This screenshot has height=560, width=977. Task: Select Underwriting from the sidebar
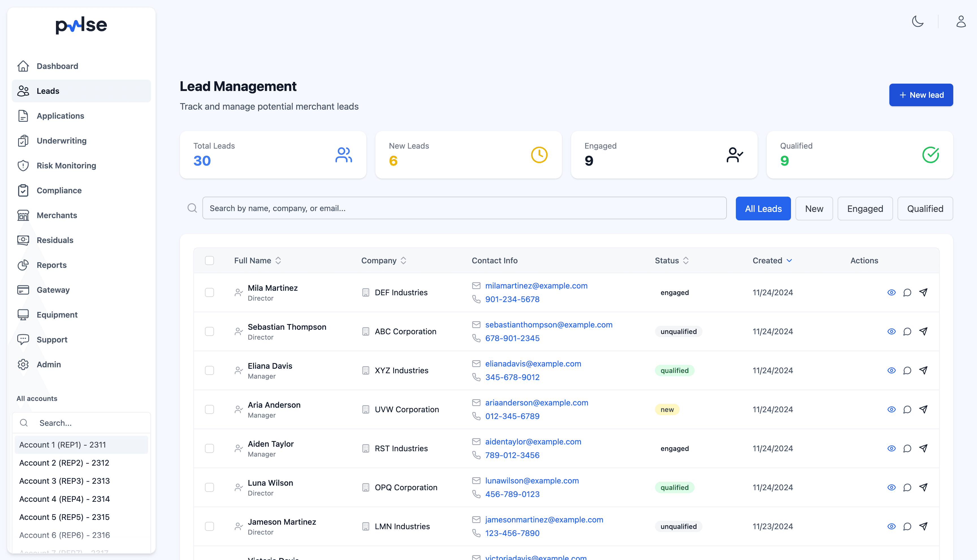click(62, 140)
